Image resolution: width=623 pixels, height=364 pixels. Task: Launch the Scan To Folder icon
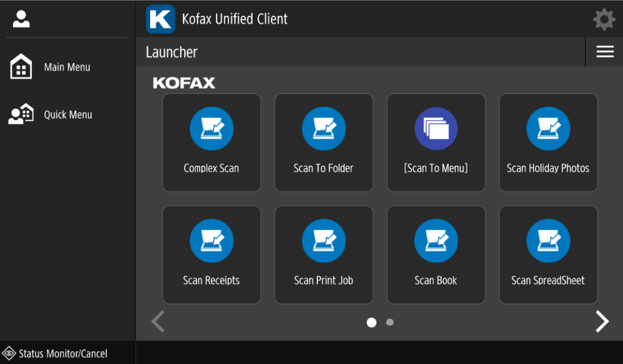click(323, 130)
